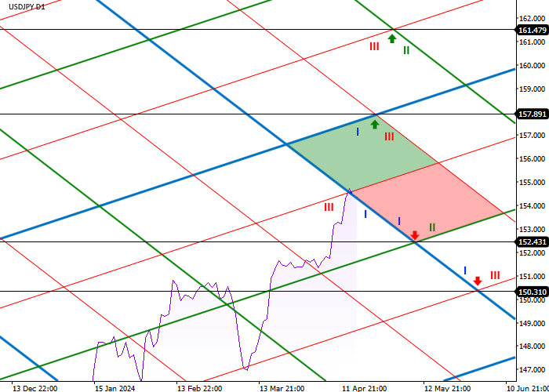Image resolution: width=549 pixels, height=392 pixels.
Task: Click green II label right of 152.431 arrow
Action: [432, 227]
